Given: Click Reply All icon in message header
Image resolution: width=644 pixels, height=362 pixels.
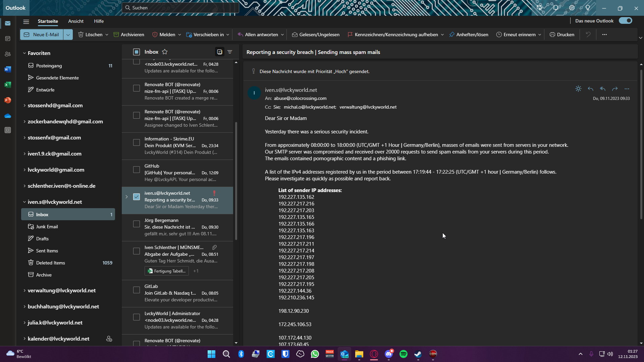Looking at the screenshot, I should point(603,89).
